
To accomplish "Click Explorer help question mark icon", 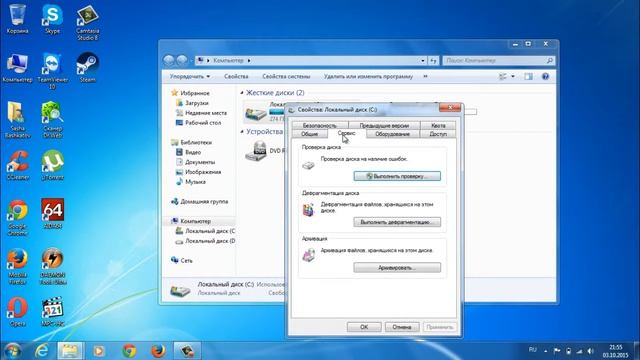I will click(x=545, y=77).
